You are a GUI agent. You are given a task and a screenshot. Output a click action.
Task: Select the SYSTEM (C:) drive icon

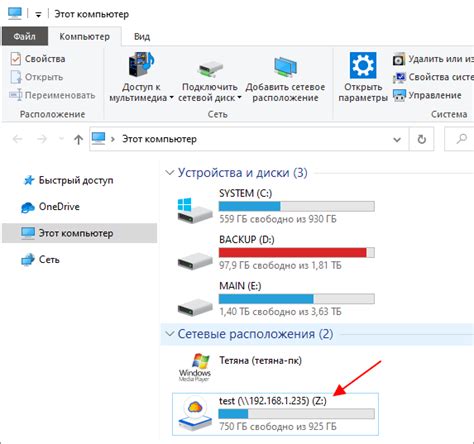tap(194, 210)
